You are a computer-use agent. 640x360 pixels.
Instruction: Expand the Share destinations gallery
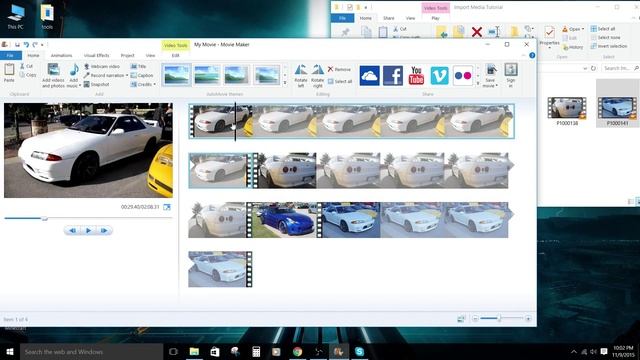[478, 83]
